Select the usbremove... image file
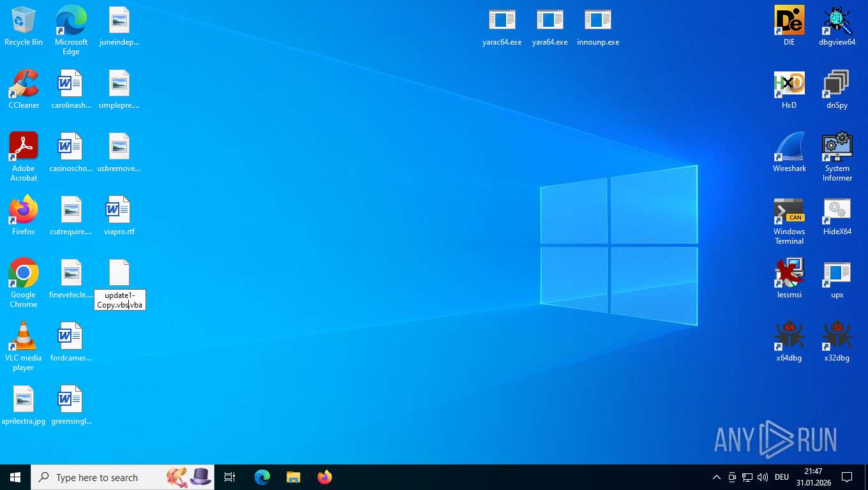Viewport: 868px width, 490px height. tap(119, 153)
